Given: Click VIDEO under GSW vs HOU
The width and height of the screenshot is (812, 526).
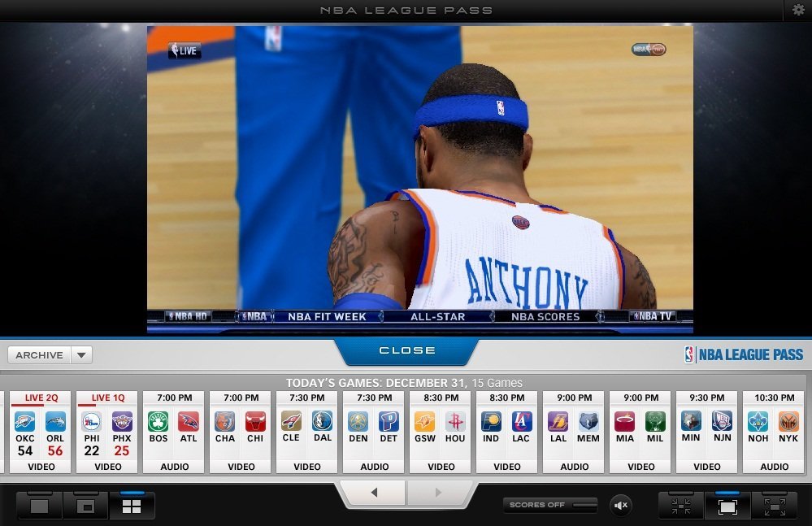Looking at the screenshot, I should [441, 467].
